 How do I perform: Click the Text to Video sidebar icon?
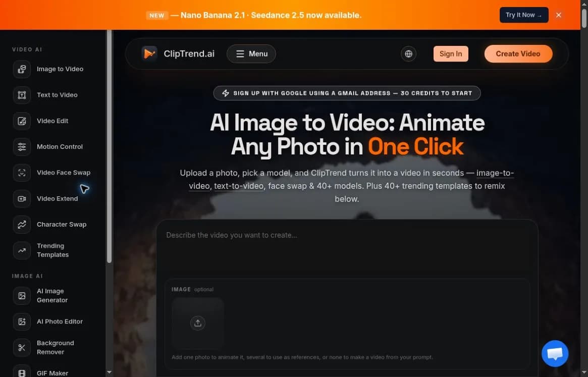click(22, 95)
